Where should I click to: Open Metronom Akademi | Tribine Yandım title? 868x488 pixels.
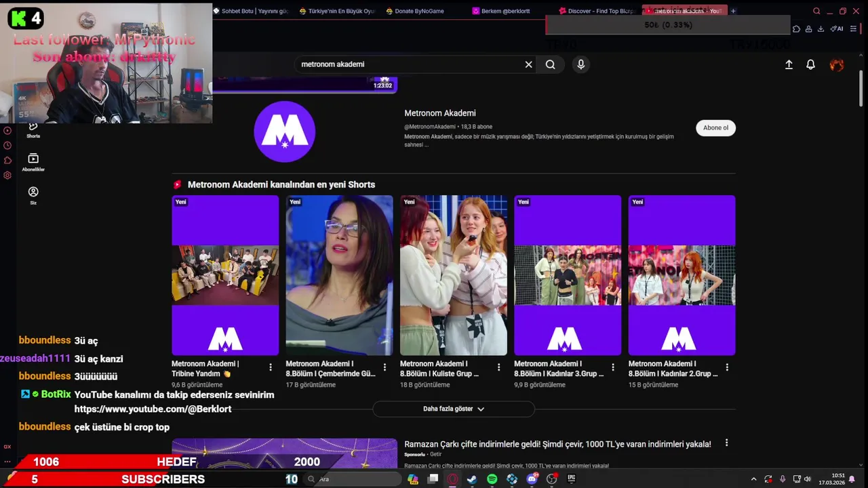click(x=205, y=369)
